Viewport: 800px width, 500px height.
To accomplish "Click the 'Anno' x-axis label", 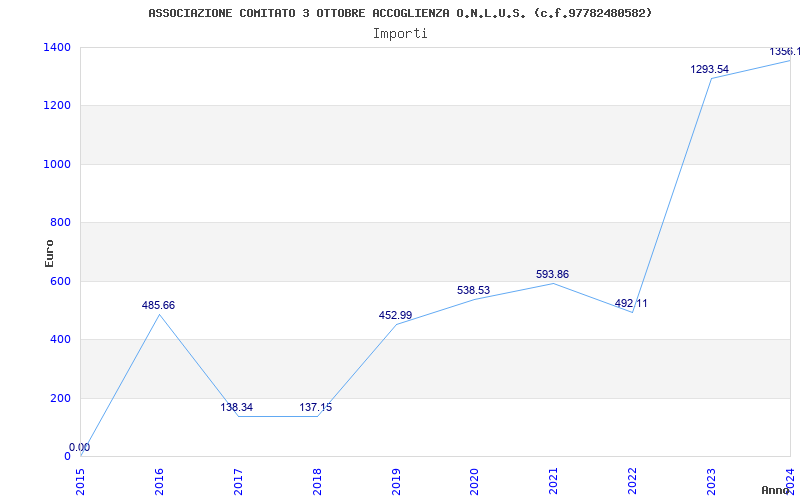I will tap(775, 490).
